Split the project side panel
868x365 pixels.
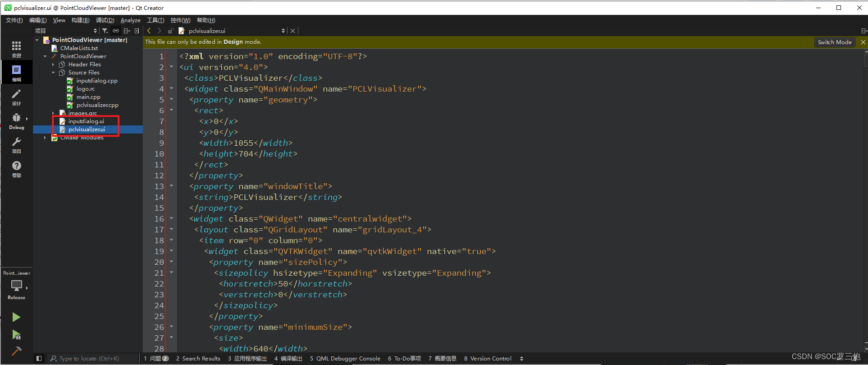[127, 31]
